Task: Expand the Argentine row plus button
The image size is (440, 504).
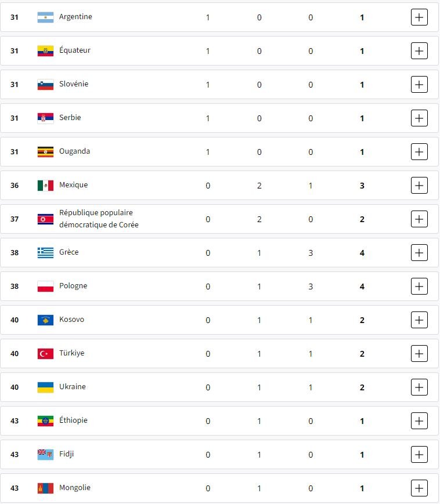Action: coord(419,17)
